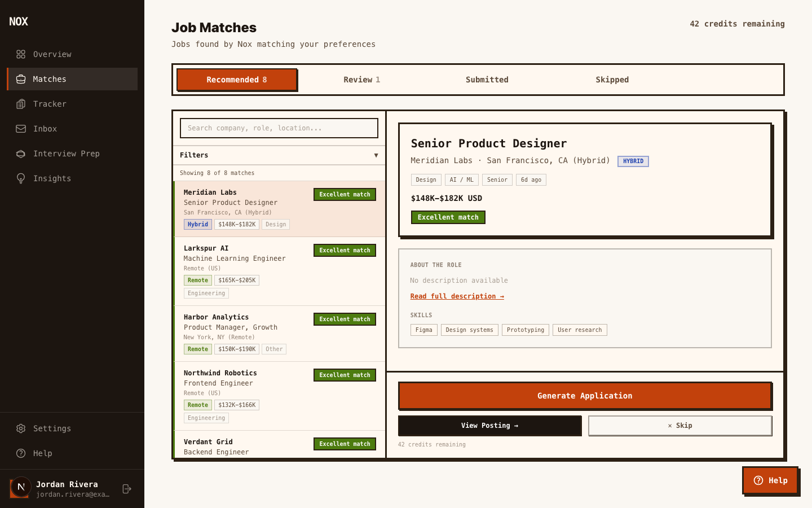Select the Larkspur AI job match
Viewport: 812px width, 508px height.
(280, 271)
